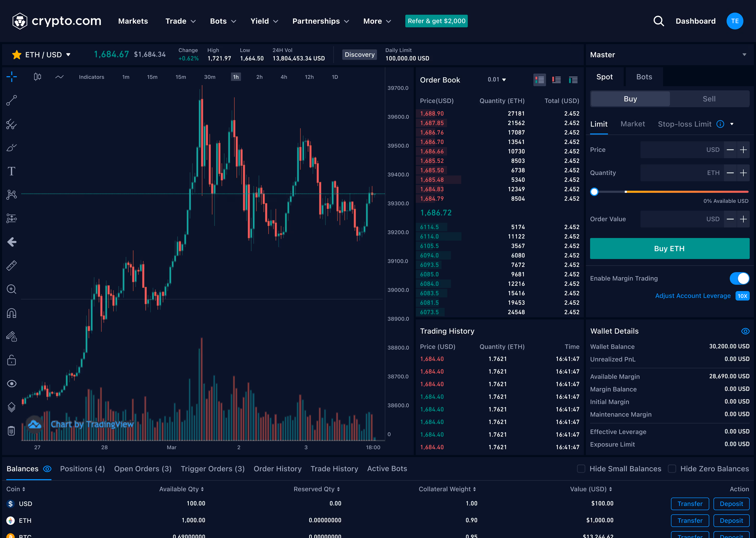Screen dimensions: 756x538
Task: Go to Markets page
Action: coord(133,21)
